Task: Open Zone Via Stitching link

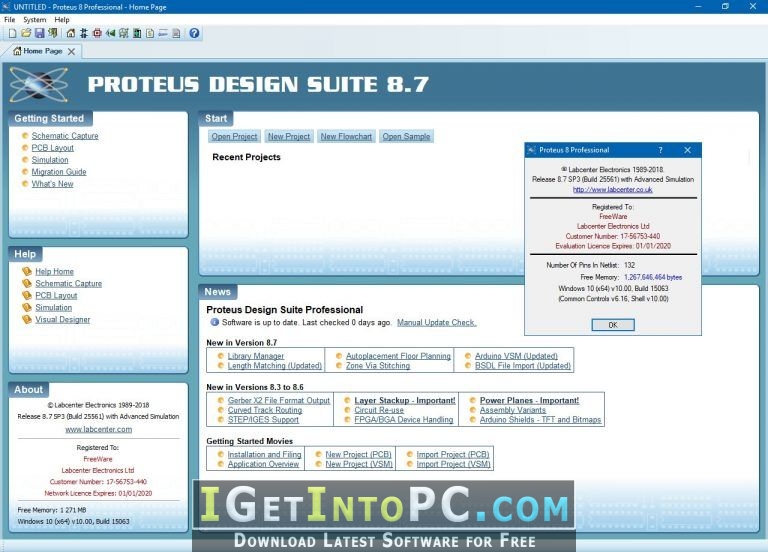Action: coord(378,366)
